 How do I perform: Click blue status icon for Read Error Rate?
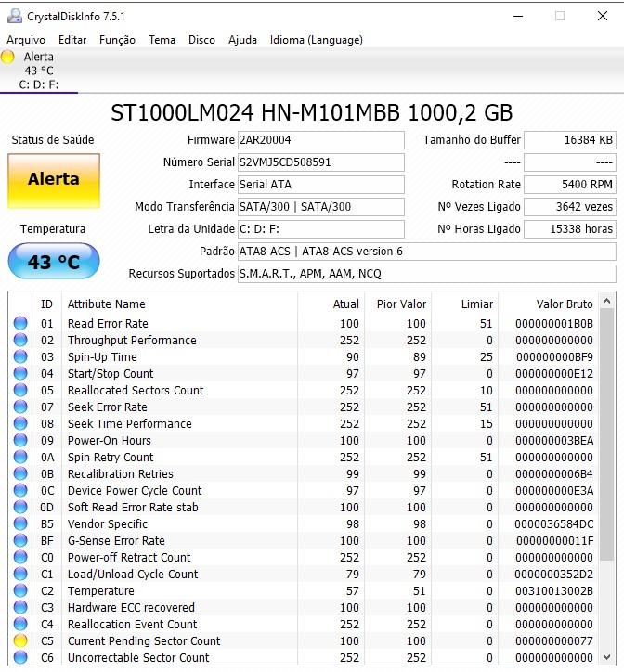tap(20, 324)
